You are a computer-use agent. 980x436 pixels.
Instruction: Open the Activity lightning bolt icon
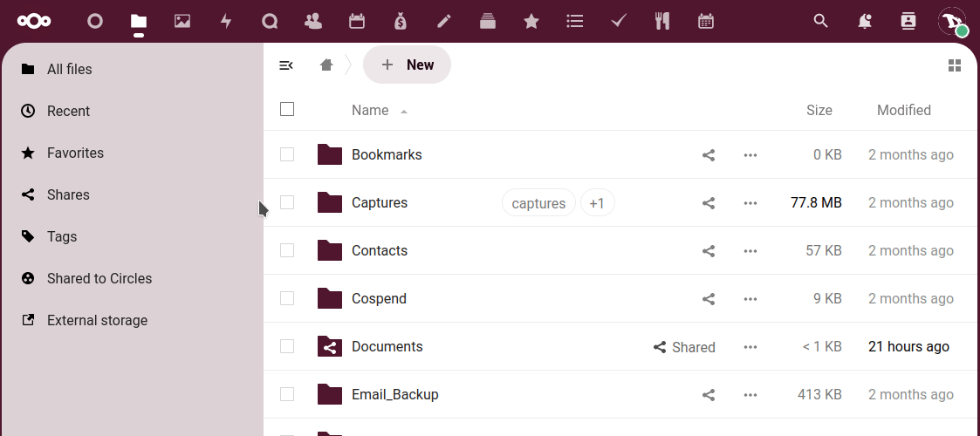tap(226, 21)
